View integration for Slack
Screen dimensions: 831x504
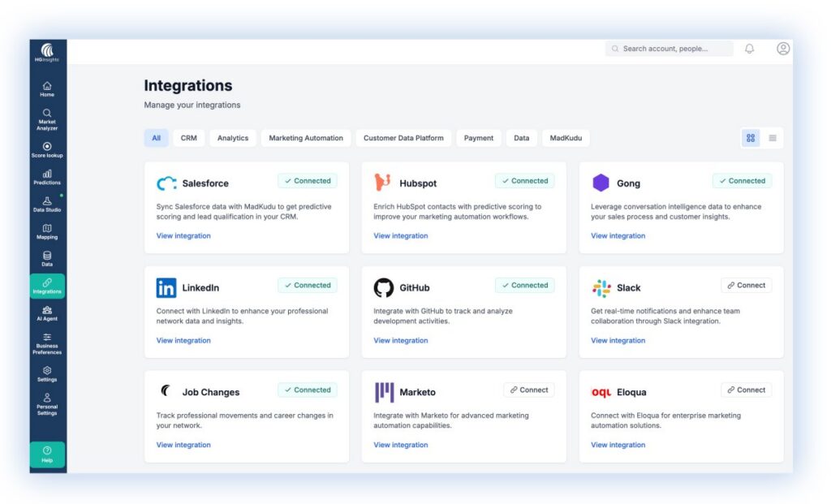(x=618, y=340)
